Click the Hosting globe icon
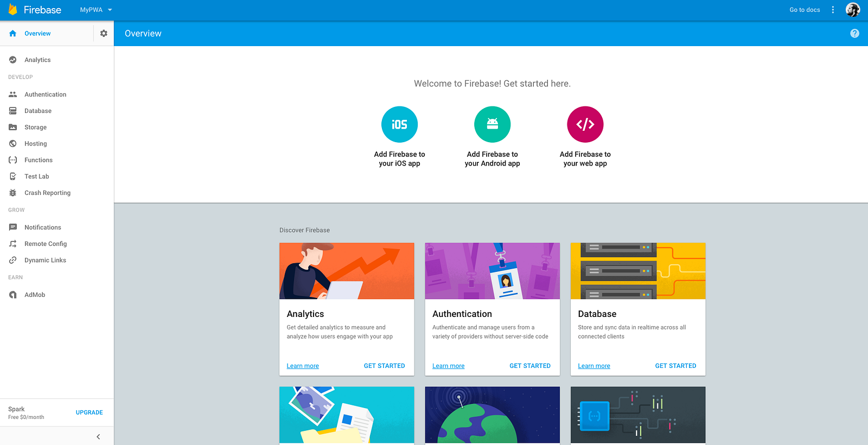This screenshot has height=445, width=868. click(x=13, y=144)
